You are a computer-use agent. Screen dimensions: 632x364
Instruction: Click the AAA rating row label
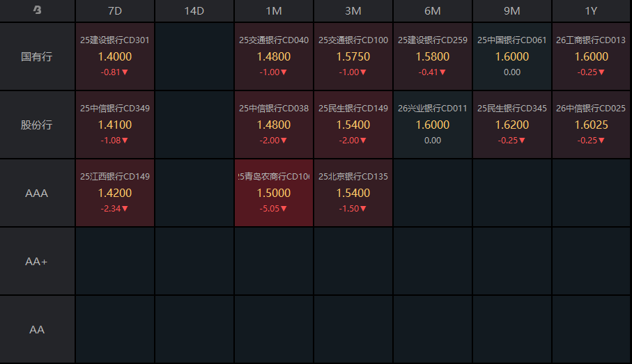[x=37, y=193]
